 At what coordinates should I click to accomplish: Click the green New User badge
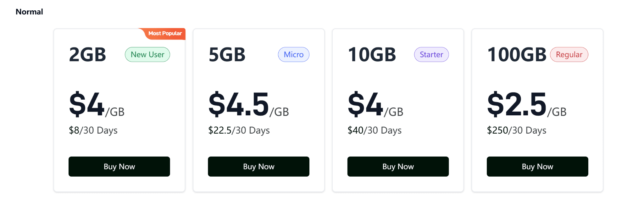pyautogui.click(x=147, y=55)
